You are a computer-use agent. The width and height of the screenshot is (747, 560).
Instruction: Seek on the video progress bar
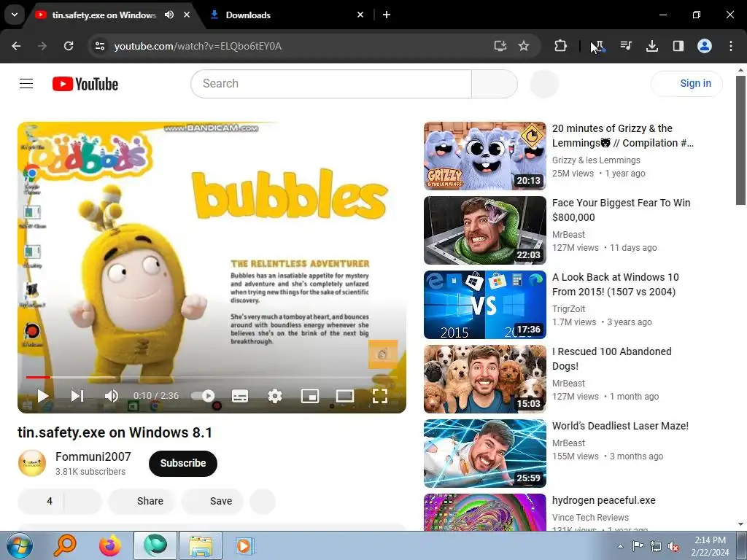212,377
